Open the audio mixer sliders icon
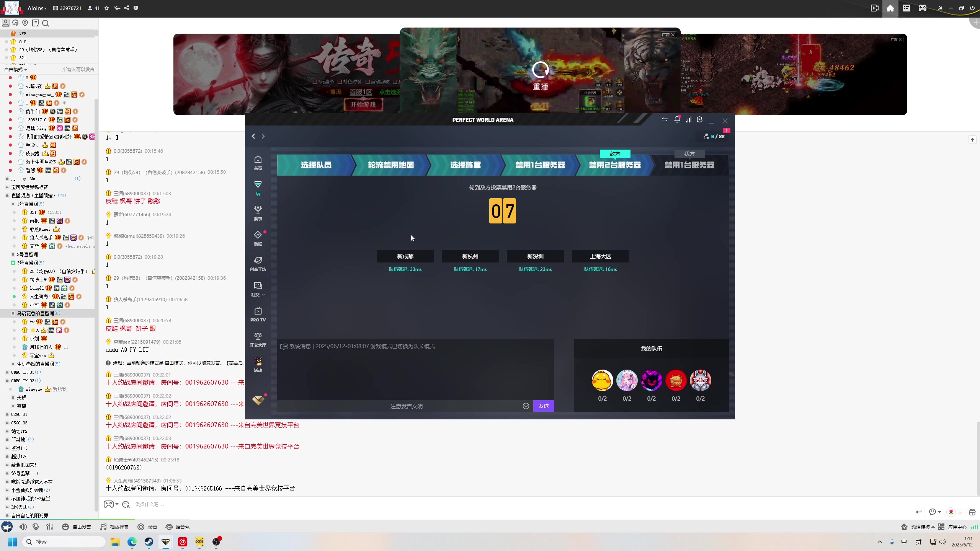980x551 pixels. [x=50, y=527]
